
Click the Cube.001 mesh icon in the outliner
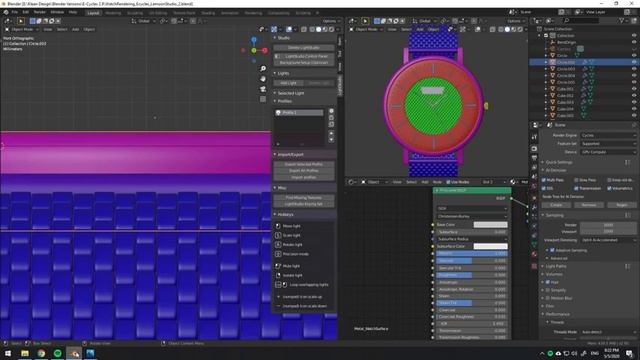point(553,89)
